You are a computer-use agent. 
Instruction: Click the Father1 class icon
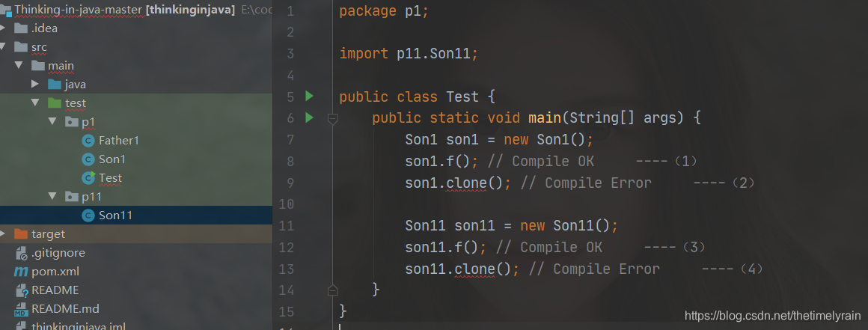[x=88, y=141]
